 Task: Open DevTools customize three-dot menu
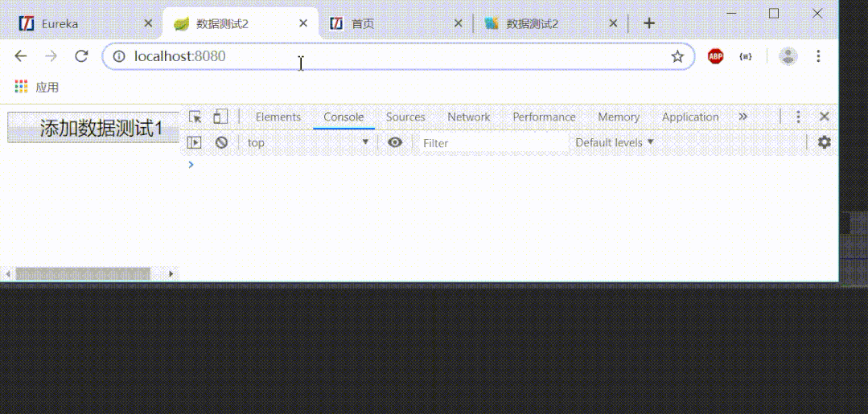pyautogui.click(x=798, y=117)
